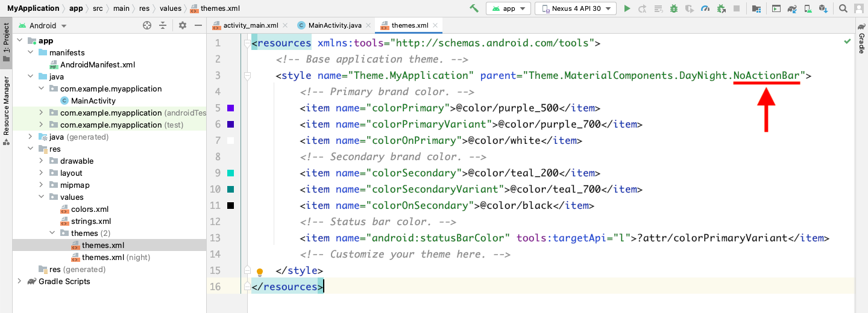Image resolution: width=868 pixels, height=313 pixels.
Task: Collapse the themes (2) folder
Action: (x=52, y=233)
